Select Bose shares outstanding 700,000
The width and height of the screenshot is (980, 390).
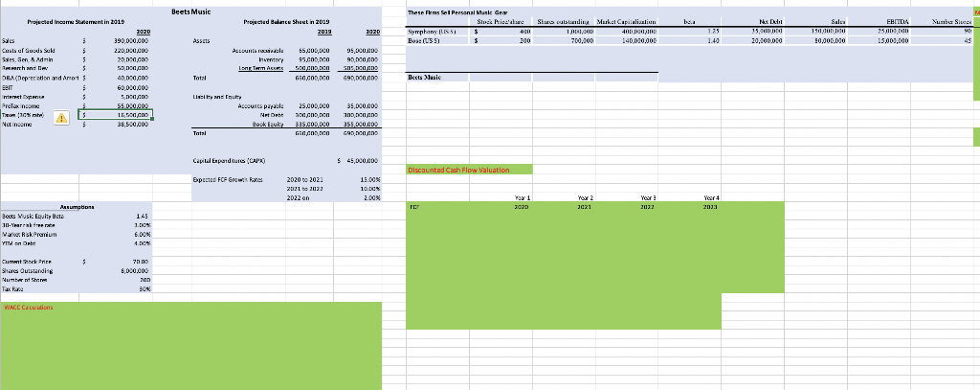coord(581,40)
